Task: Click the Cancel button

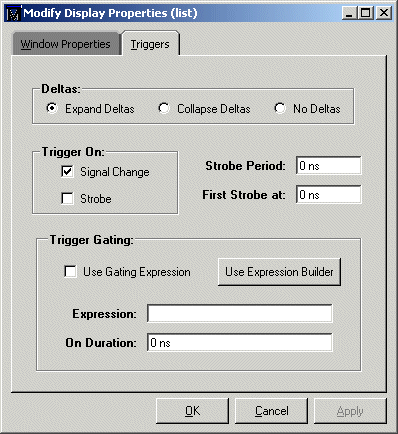Action: (272, 411)
